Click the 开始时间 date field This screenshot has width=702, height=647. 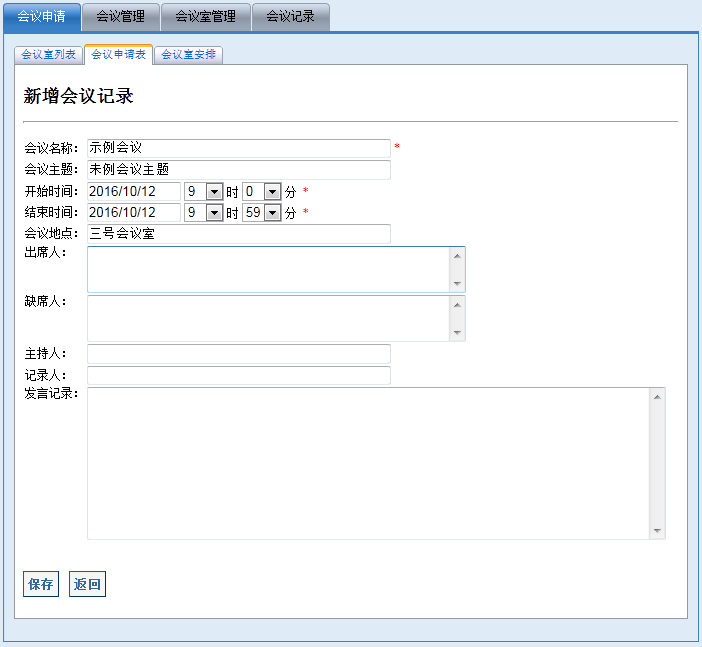(x=134, y=192)
